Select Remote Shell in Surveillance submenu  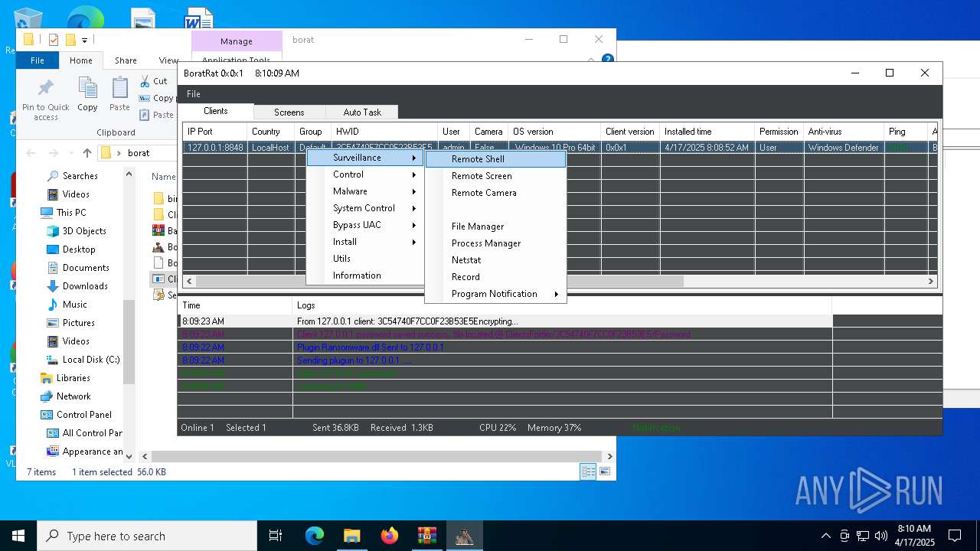tap(495, 159)
